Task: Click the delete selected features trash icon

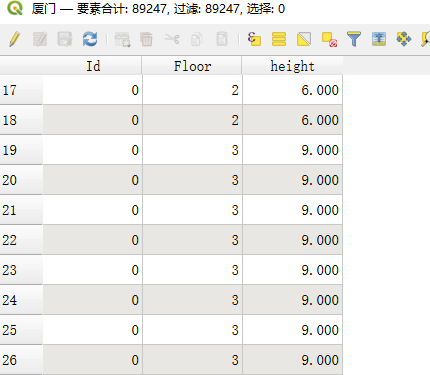Action: point(146,39)
